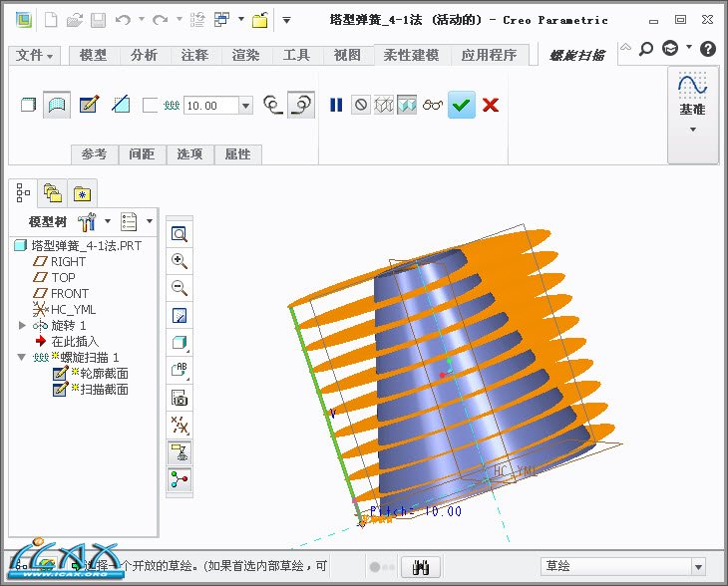Pause the helical sweep tool
This screenshot has width=728, height=586.
(336, 105)
